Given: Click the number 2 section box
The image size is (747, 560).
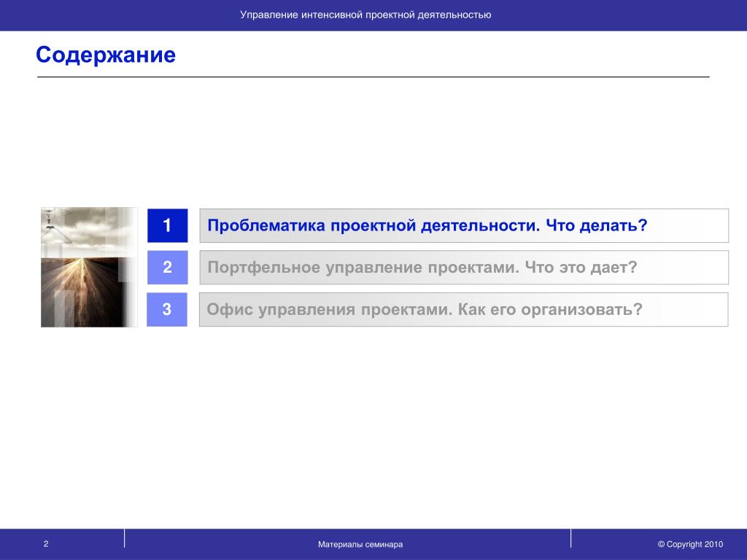Looking at the screenshot, I should pyautogui.click(x=167, y=267).
